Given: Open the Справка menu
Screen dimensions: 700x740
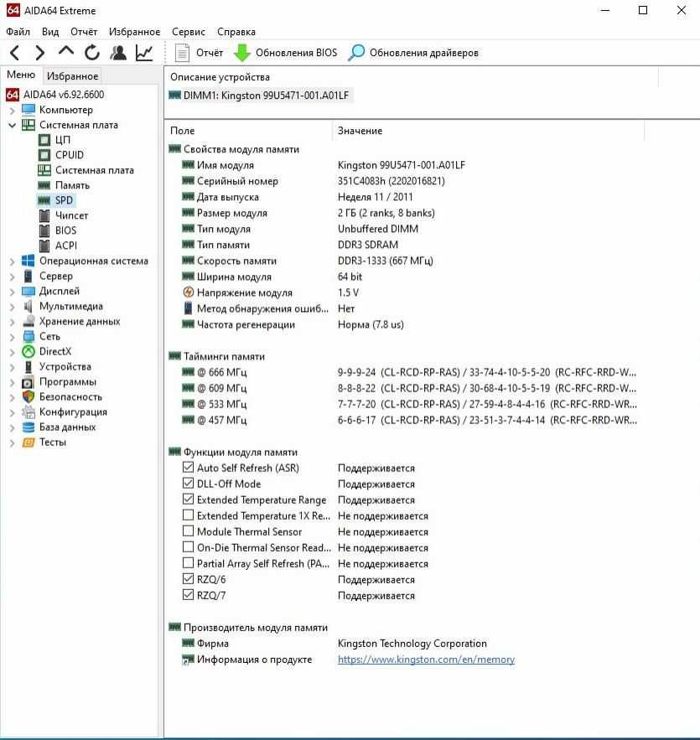Looking at the screenshot, I should (x=236, y=32).
